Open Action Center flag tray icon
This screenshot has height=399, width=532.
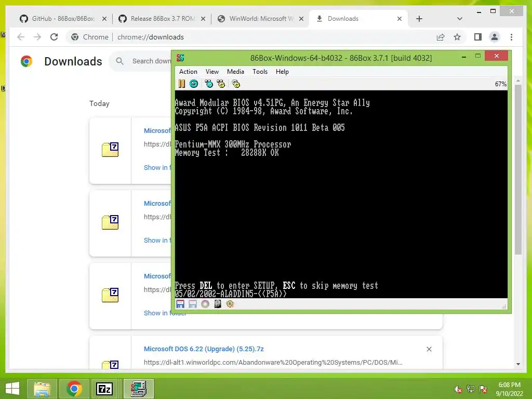(x=483, y=389)
